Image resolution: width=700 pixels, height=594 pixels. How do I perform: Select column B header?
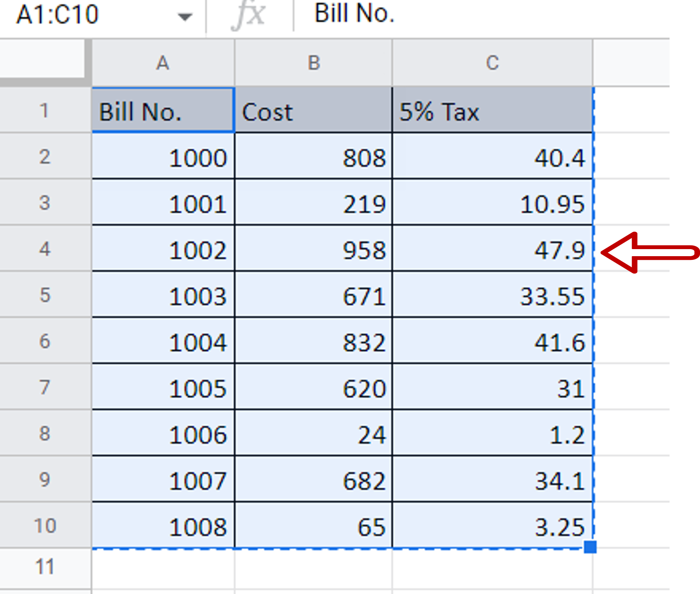[314, 62]
